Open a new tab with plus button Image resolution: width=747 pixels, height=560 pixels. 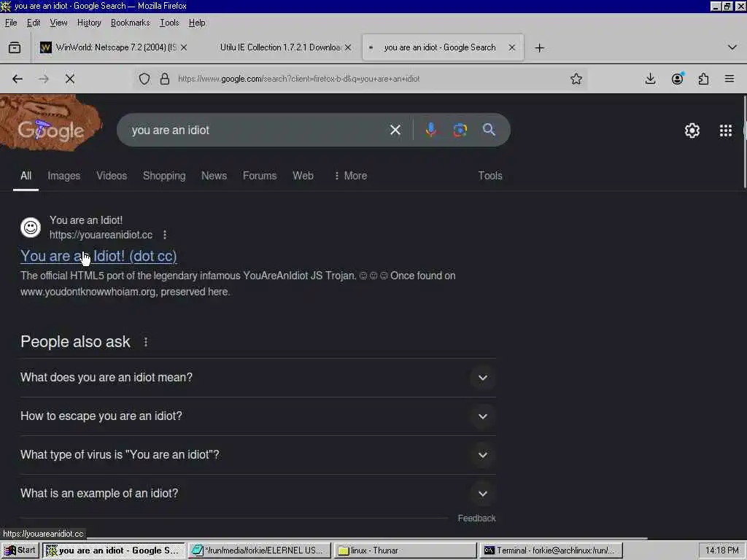coord(539,48)
